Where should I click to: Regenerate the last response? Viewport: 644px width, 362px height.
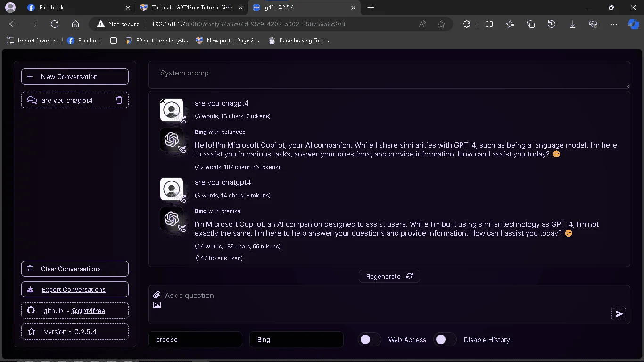389,276
